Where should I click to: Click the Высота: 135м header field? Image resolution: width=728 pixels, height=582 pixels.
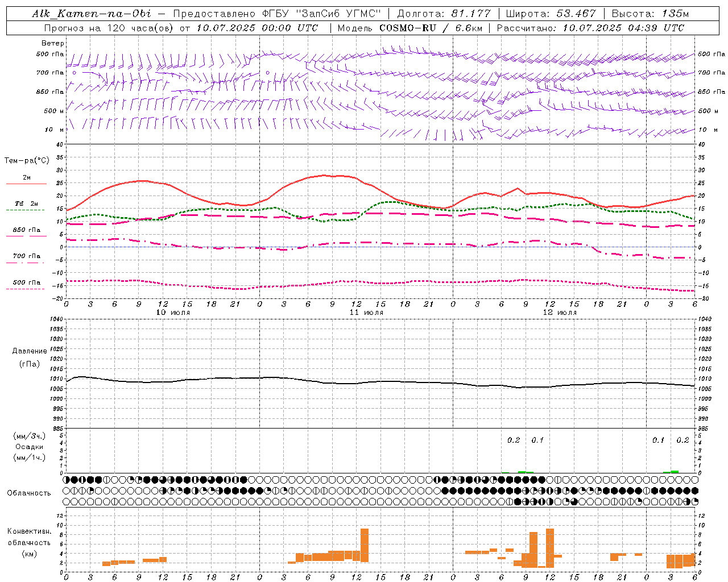click(649, 14)
